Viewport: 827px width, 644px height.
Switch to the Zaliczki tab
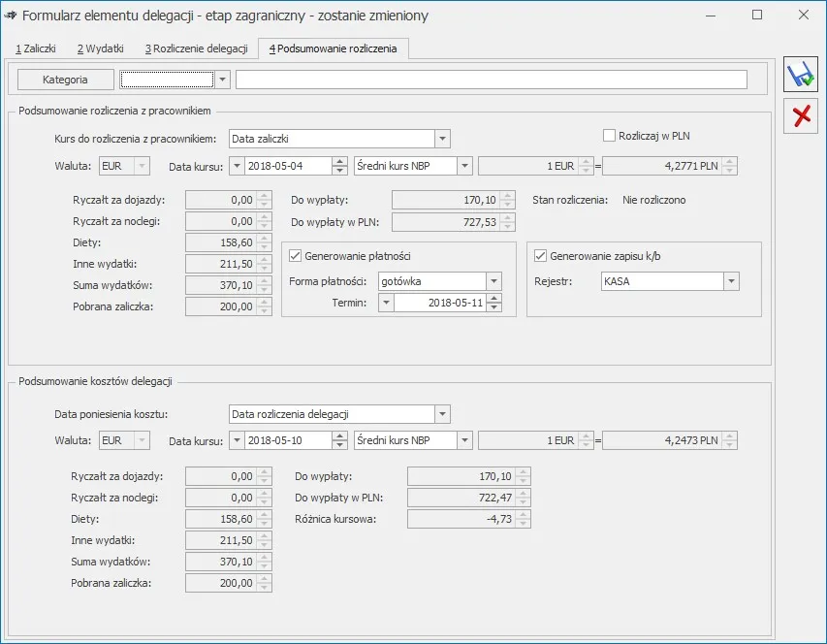[36, 48]
